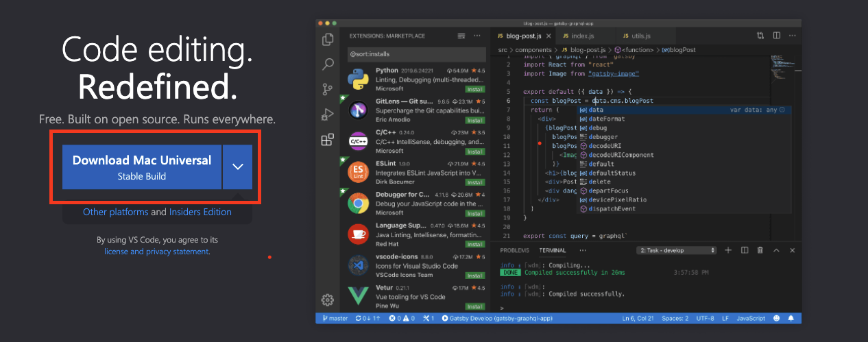Select the TERMINAL panel tab
This screenshot has height=342, width=868.
click(x=553, y=250)
